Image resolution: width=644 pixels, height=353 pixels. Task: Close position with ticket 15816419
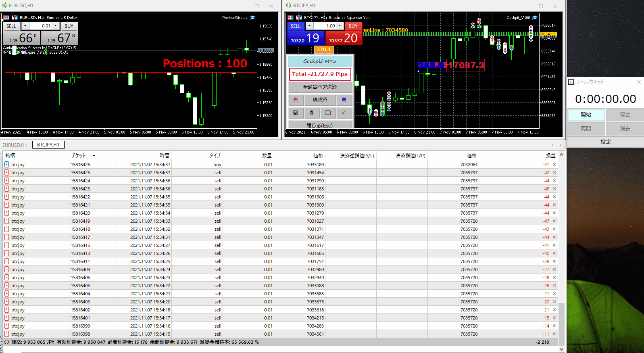[x=554, y=221]
